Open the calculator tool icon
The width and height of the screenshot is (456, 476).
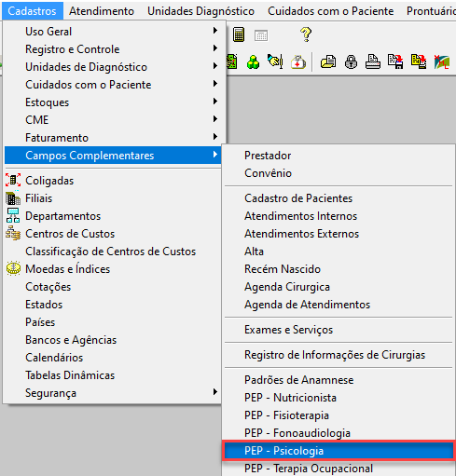coord(239,34)
